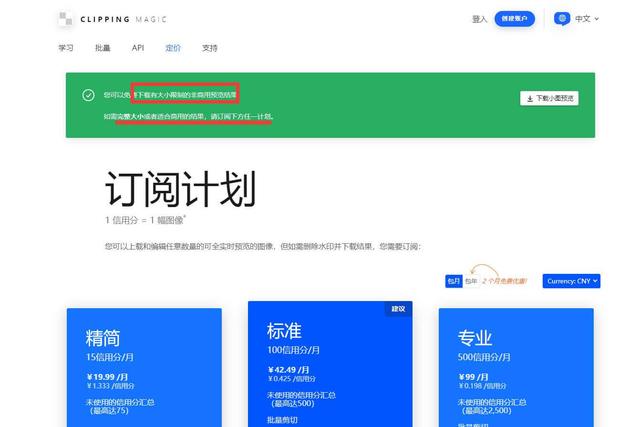This screenshot has width=640, height=427.
Task: Click the 登入 login link
Action: coord(479,18)
